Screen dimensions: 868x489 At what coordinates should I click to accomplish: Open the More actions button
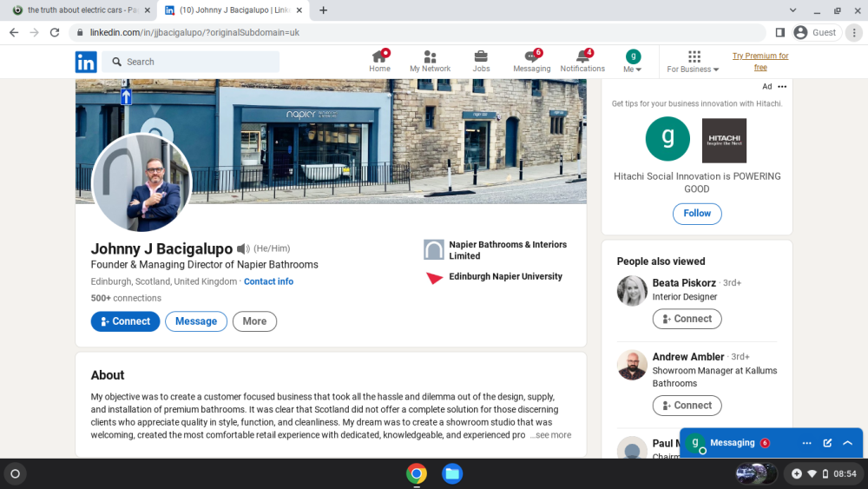pyautogui.click(x=254, y=321)
